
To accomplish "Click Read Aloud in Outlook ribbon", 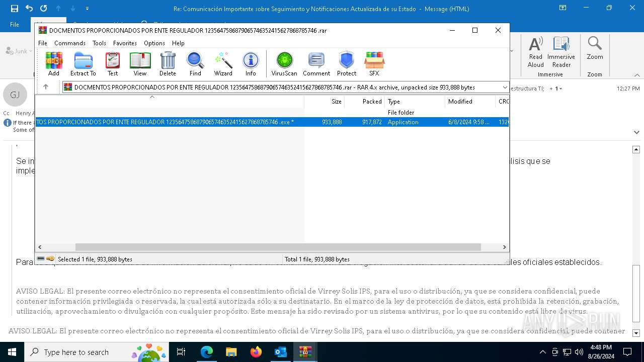I will [x=536, y=52].
